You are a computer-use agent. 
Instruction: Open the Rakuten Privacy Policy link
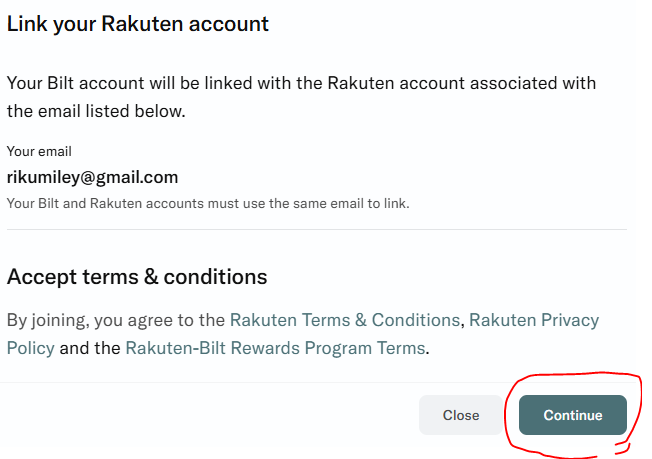click(534, 320)
